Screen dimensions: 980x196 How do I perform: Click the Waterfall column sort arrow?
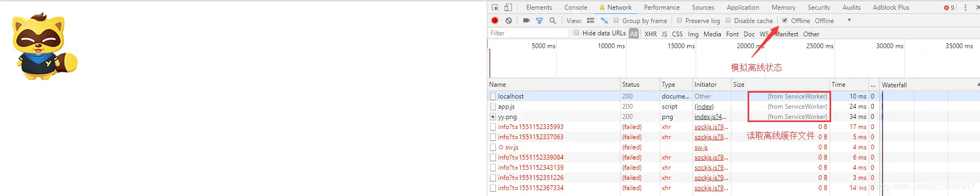coord(978,85)
